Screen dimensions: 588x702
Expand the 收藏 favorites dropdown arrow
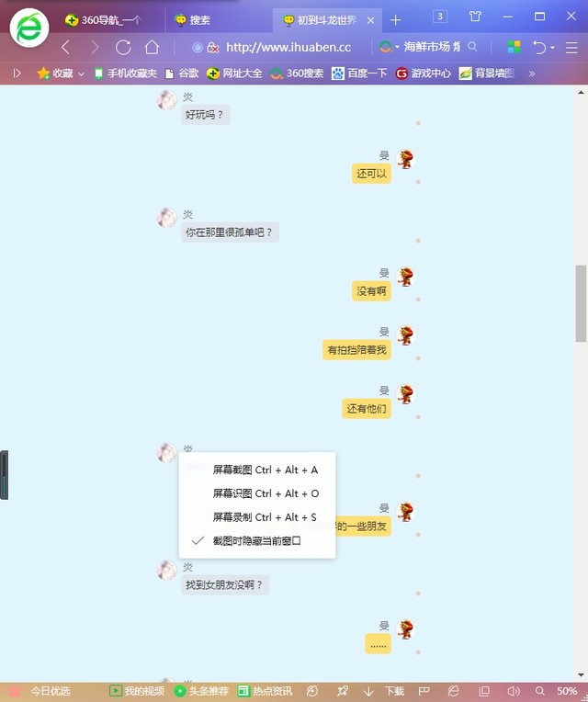[82, 74]
